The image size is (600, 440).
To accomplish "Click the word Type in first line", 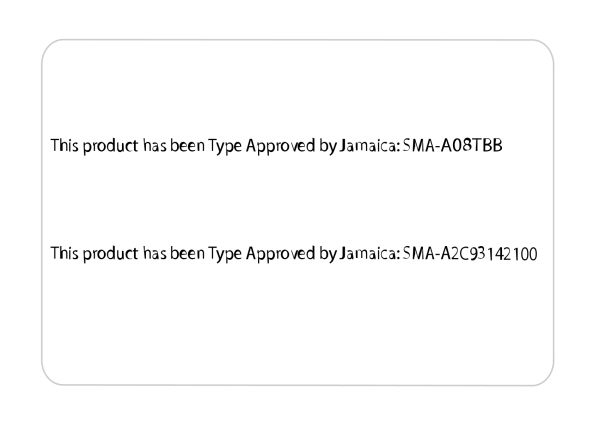I will click(225, 147).
